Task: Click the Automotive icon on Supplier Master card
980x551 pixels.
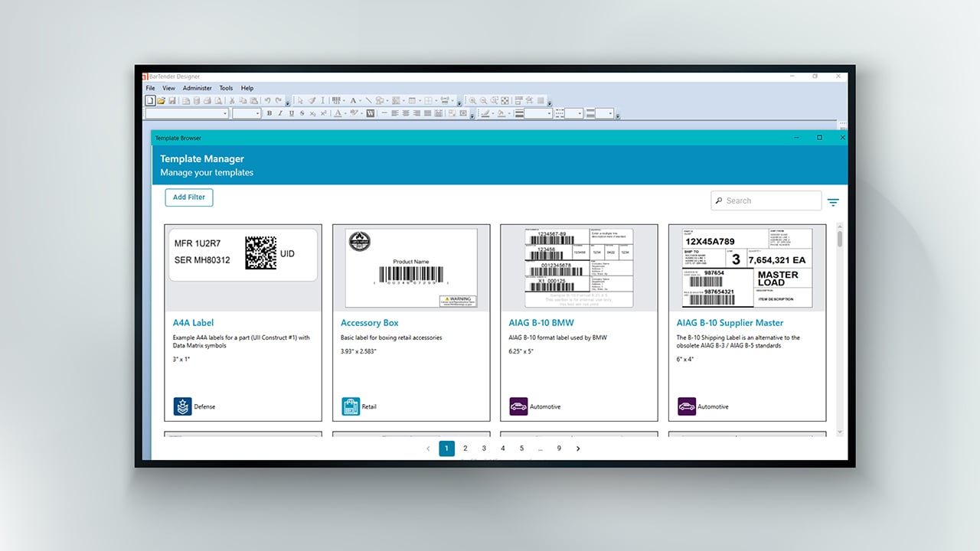Action: pos(687,406)
